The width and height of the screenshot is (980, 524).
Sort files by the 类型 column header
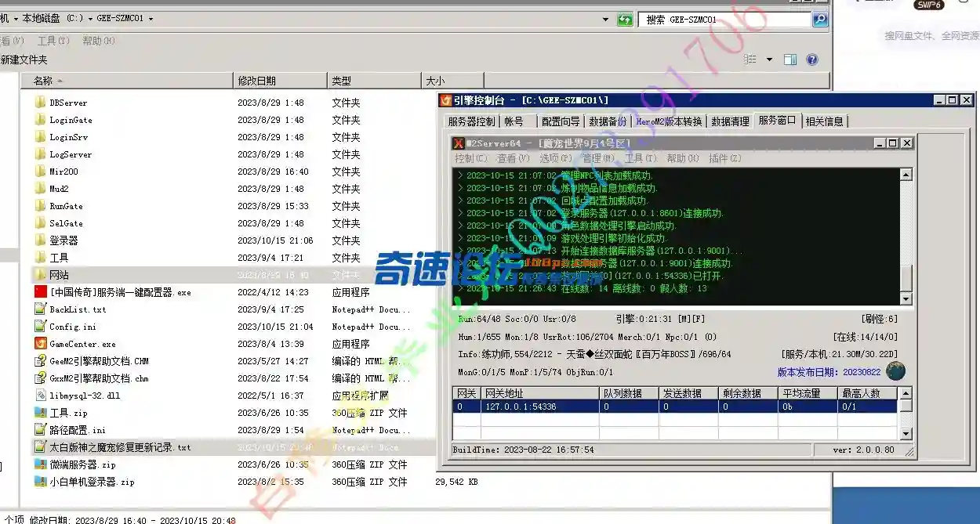(x=374, y=80)
